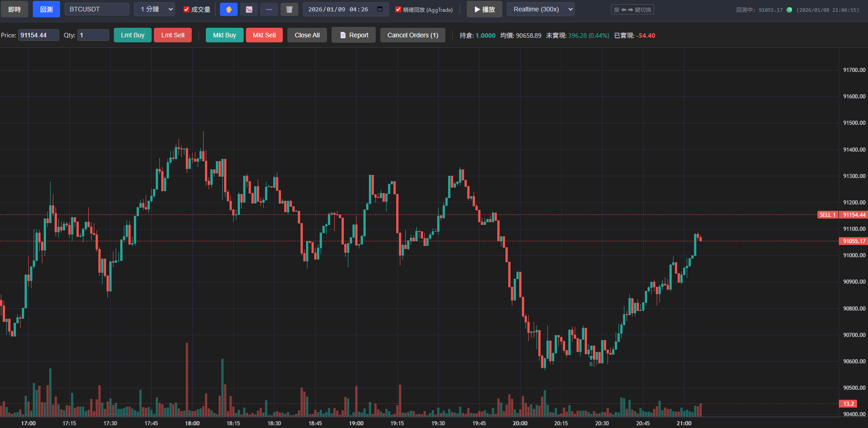Switch to the 即時 live tab

15,9
